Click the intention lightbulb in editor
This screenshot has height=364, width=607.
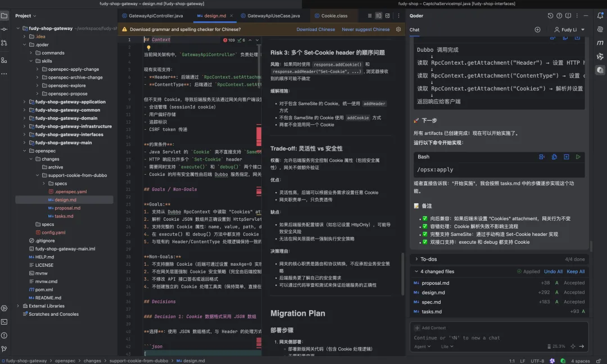[148, 48]
